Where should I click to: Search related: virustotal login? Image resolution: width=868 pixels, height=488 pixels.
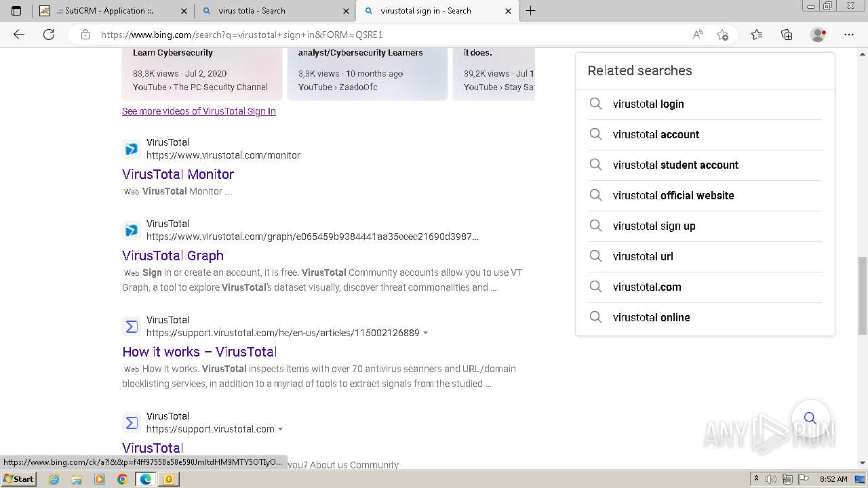tap(705, 104)
